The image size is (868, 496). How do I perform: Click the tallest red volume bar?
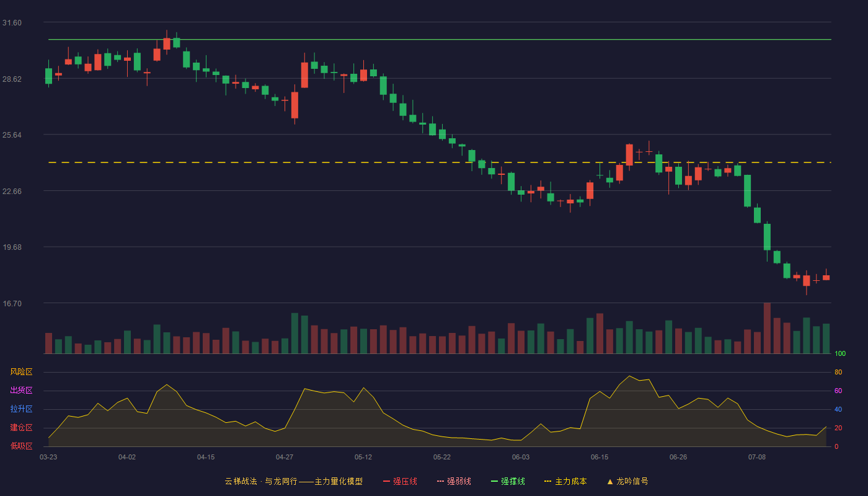pyautogui.click(x=767, y=328)
